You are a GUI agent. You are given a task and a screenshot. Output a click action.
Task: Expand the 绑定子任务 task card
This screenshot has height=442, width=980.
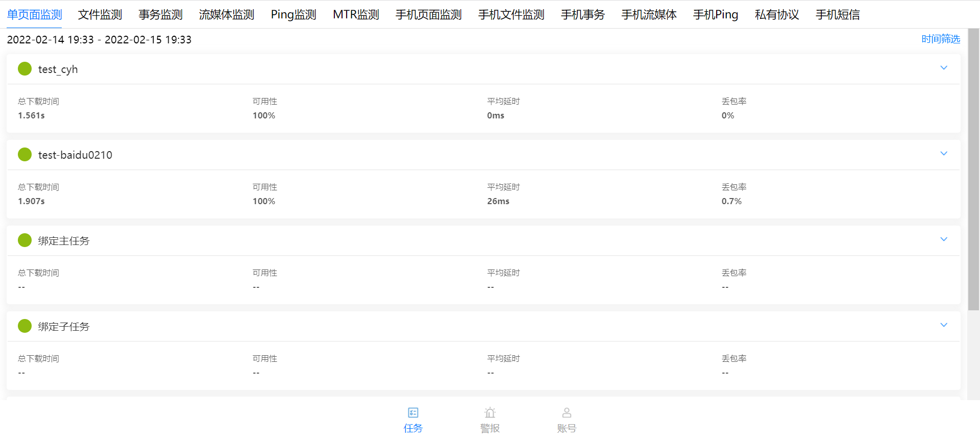click(x=944, y=325)
